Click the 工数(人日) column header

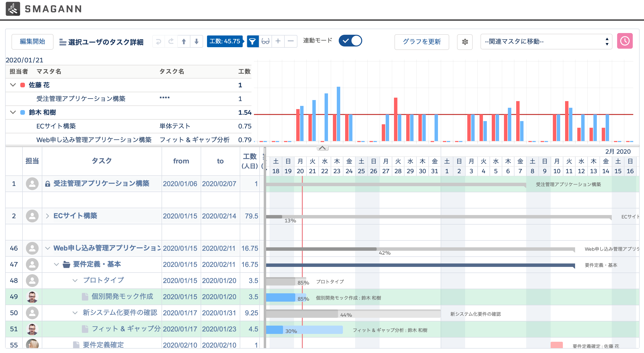coord(250,161)
